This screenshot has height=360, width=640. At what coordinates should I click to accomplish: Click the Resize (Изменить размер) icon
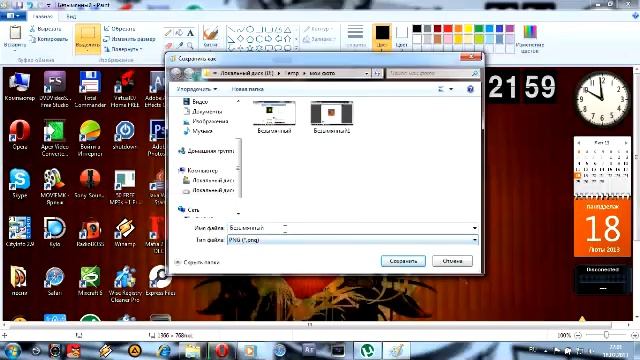(107, 39)
